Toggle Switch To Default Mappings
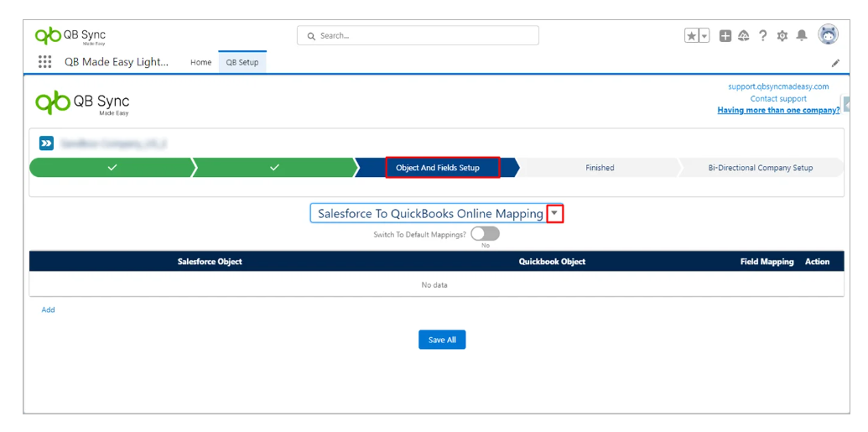 (485, 234)
